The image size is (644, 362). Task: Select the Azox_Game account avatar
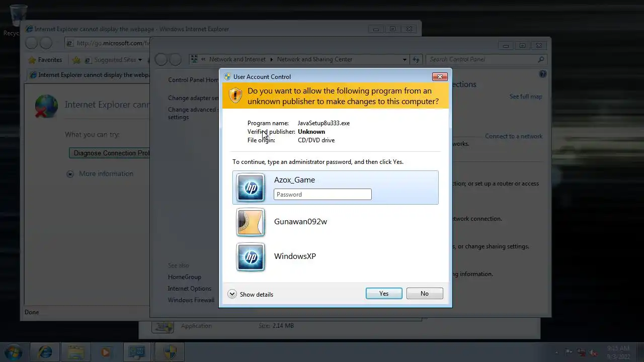[x=251, y=188]
